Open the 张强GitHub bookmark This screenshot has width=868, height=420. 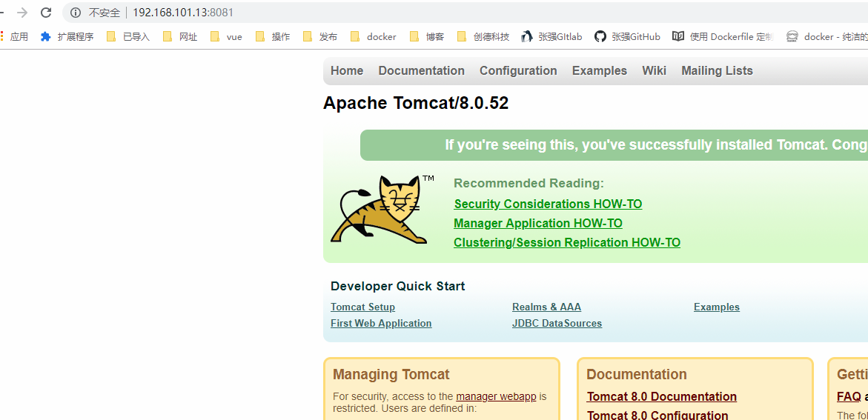pyautogui.click(x=627, y=36)
